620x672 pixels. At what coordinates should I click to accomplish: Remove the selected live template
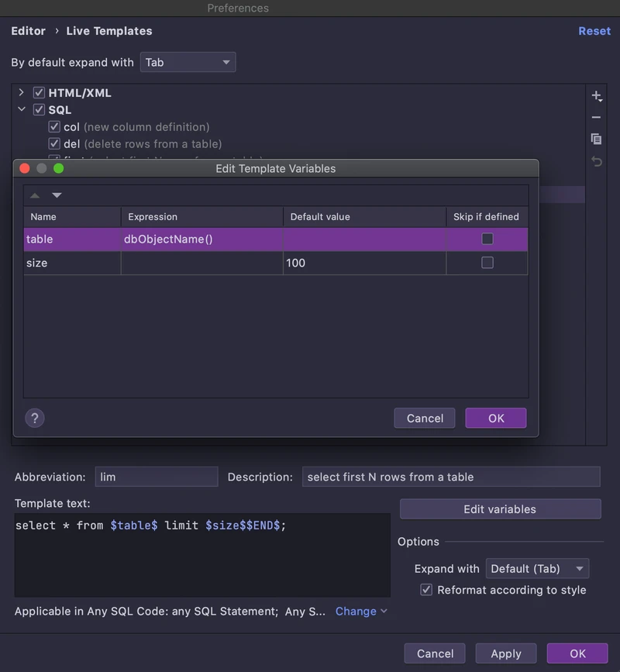[596, 117]
